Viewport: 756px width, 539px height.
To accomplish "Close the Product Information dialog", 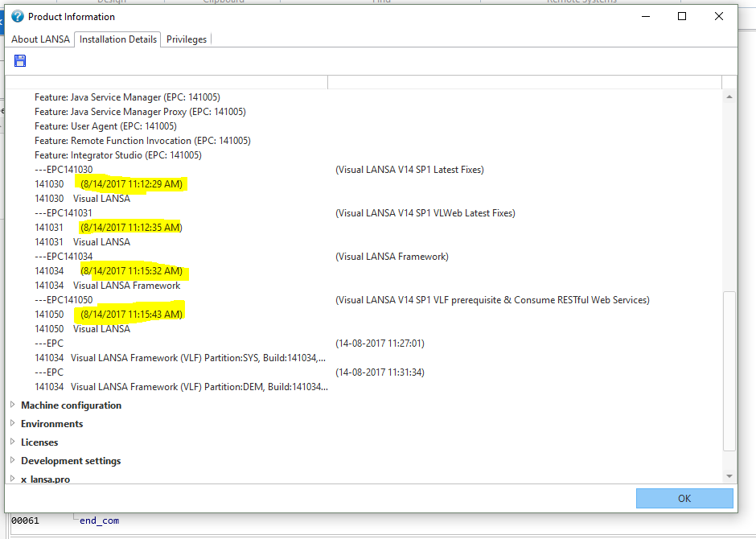I will [719, 16].
